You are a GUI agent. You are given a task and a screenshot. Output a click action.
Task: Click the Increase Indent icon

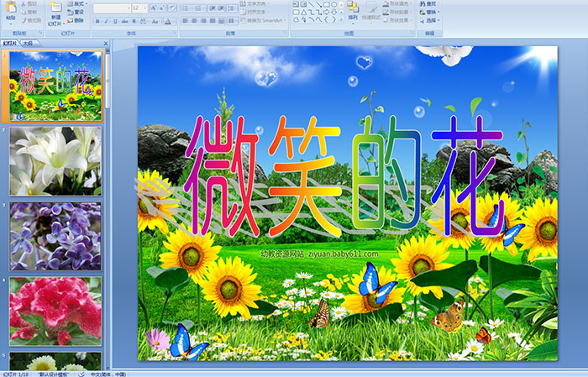point(221,8)
